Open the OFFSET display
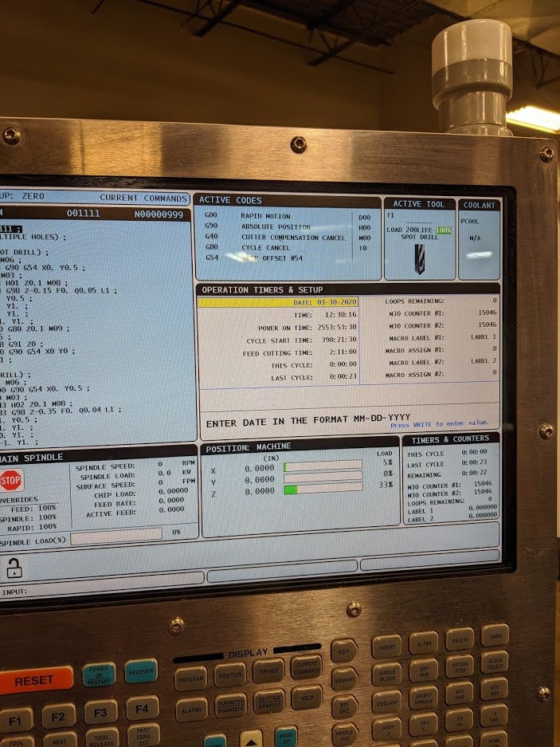 click(268, 670)
